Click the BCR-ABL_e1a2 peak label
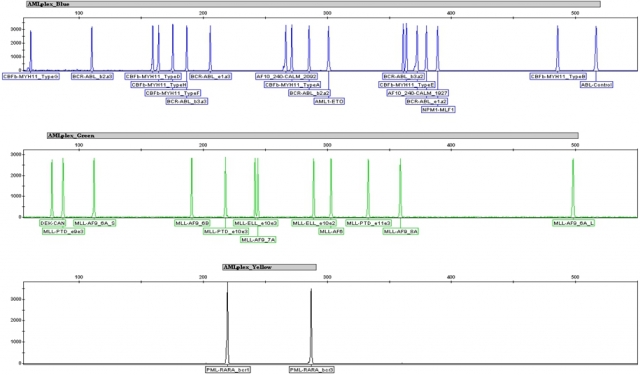The height and width of the screenshot is (375, 640). tap(427, 101)
